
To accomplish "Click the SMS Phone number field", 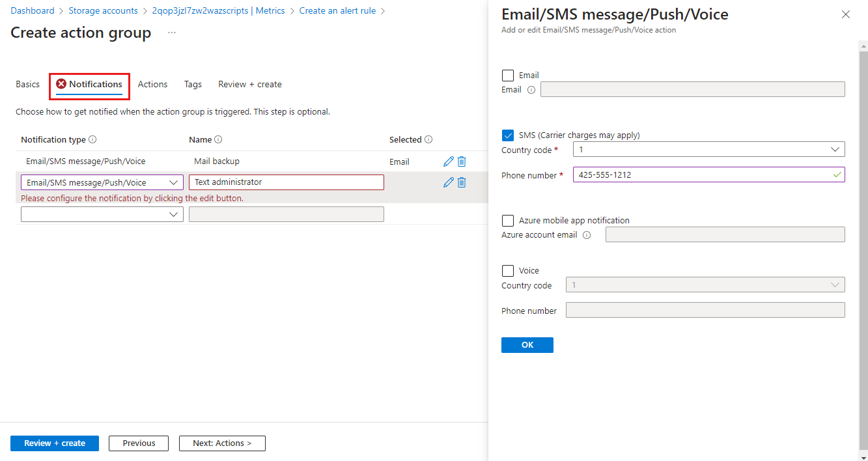I will [700, 175].
